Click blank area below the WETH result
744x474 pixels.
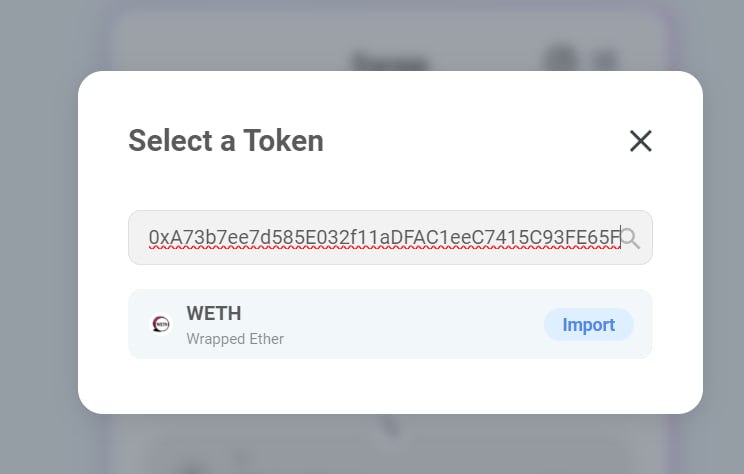click(390, 385)
